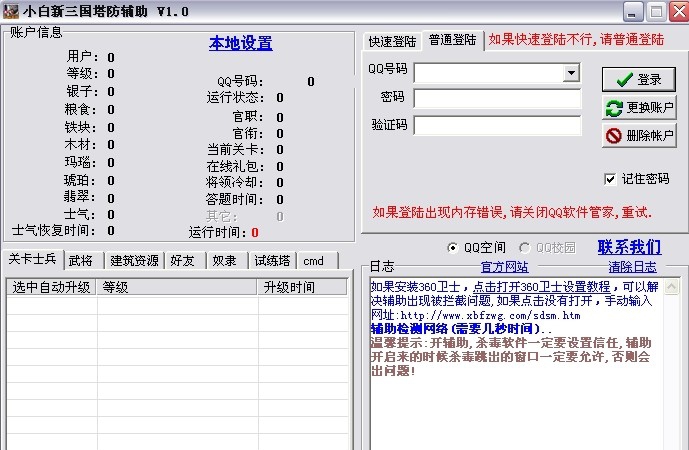Viewport: 689px width, 450px height.
Task: Open the 点击打开360卫士设置教程 log link
Action: (x=541, y=287)
